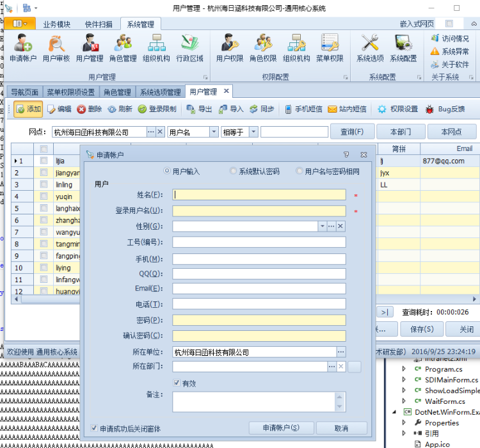
Task: Switch to 系统管理 ribbon tab
Action: pos(141,24)
